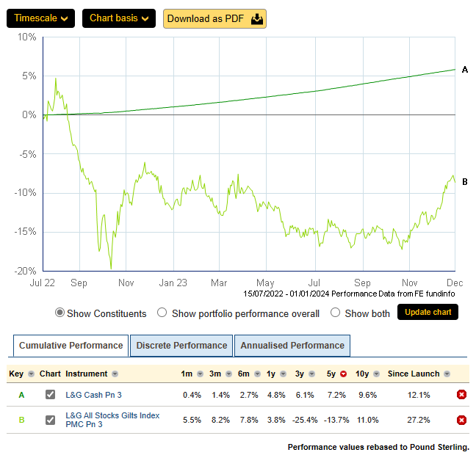Expand the Chart basis dropdown
Image resolution: width=476 pixels, height=455 pixels.
[118, 18]
